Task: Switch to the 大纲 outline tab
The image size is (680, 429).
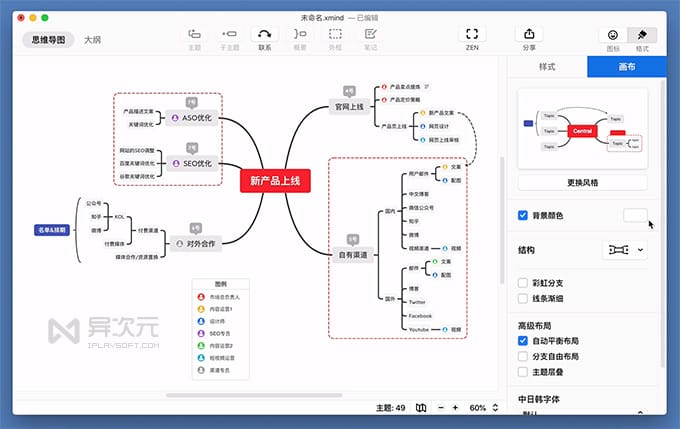Action: coord(92,40)
